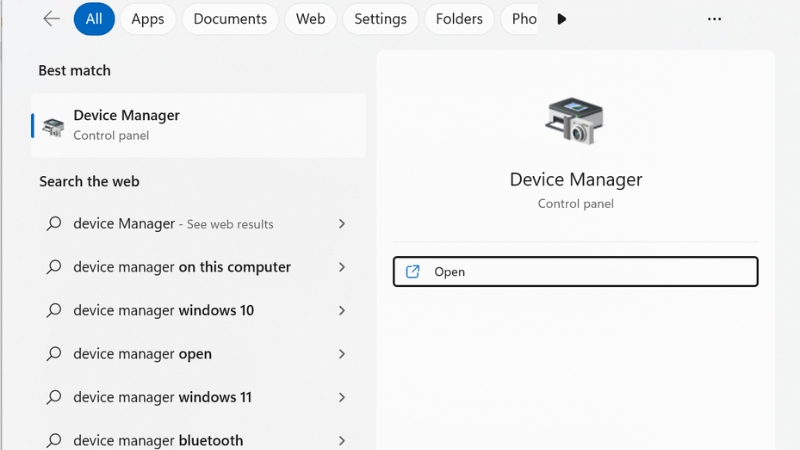Click the open-in-new-window icon beside Open
Viewport: 800px width, 450px height.
[x=412, y=271]
